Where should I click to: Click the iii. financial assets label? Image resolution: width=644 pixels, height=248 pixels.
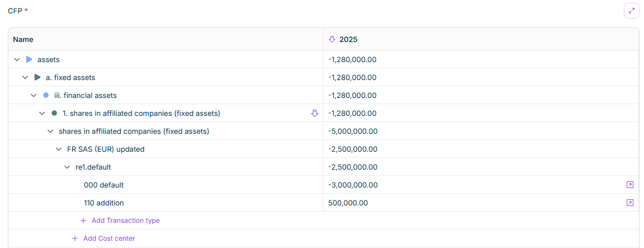click(86, 95)
